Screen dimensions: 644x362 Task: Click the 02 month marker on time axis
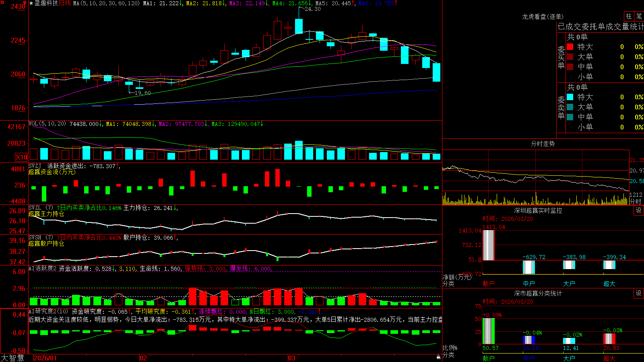click(143, 358)
